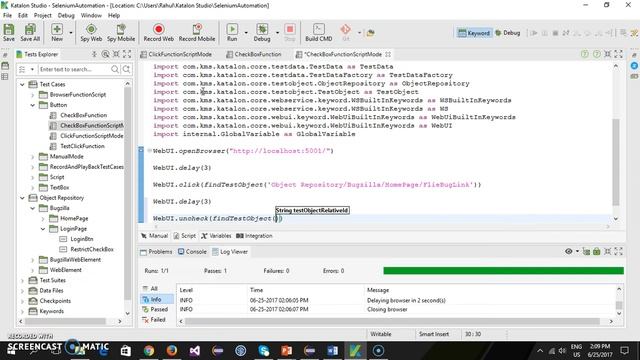Viewport: 640px width, 360px height.
Task: Filter log by All
Action: tap(151, 289)
